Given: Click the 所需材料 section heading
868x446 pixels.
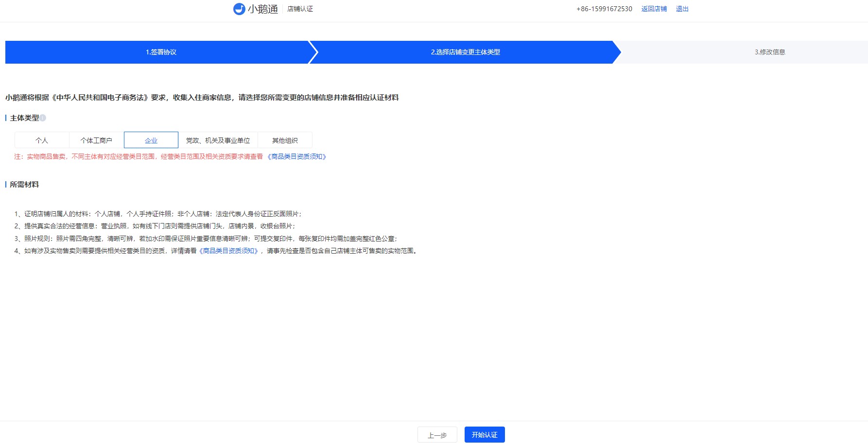Looking at the screenshot, I should (24, 185).
